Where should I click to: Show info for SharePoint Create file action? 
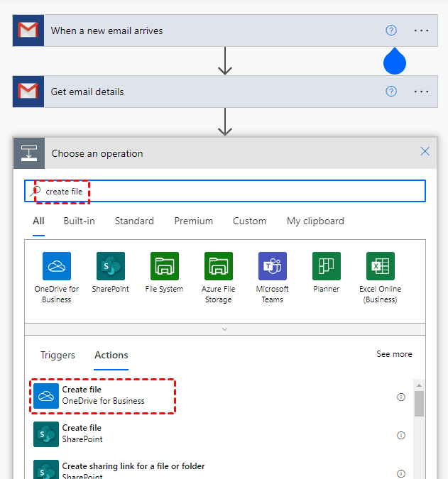pyautogui.click(x=401, y=435)
